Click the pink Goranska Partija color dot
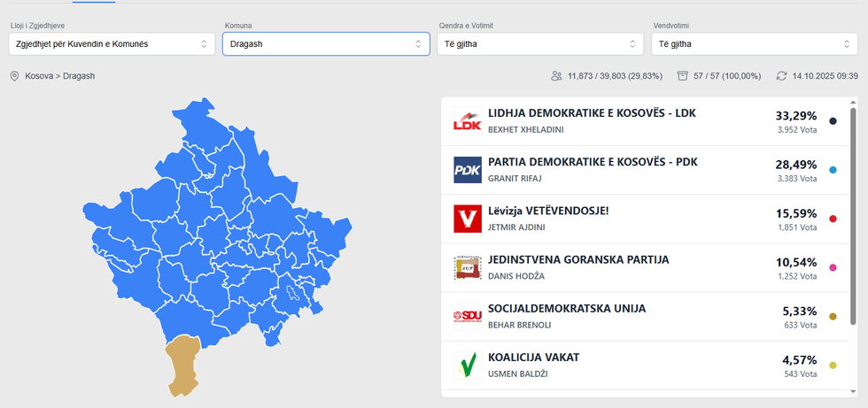868x408 pixels. point(833,267)
